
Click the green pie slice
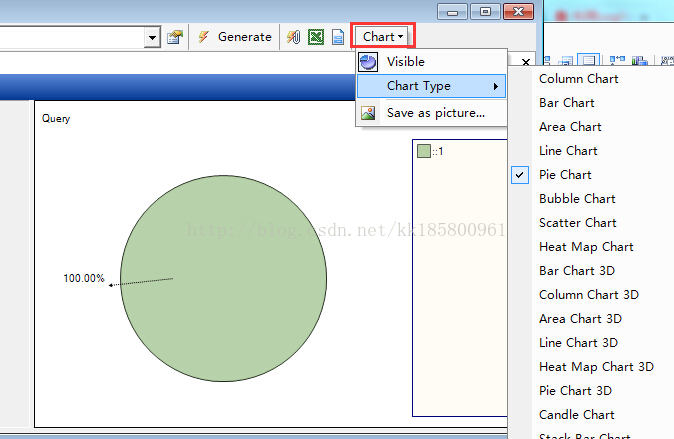224,279
